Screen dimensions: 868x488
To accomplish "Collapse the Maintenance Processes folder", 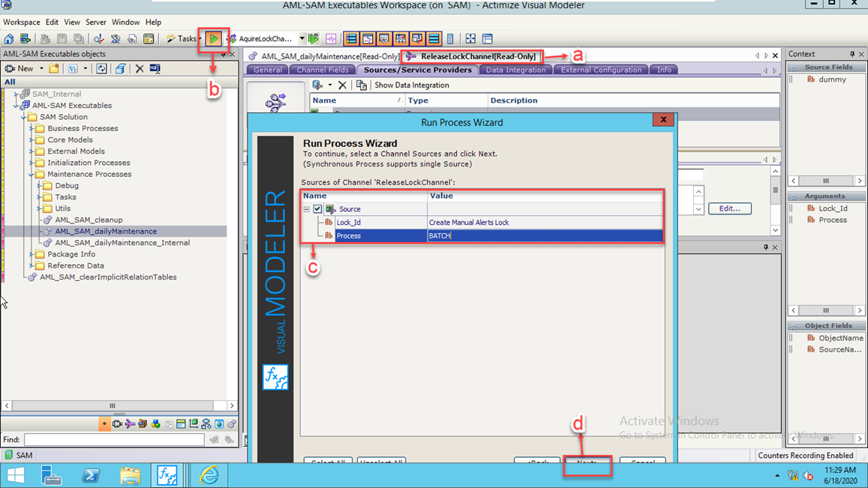I will 32,174.
